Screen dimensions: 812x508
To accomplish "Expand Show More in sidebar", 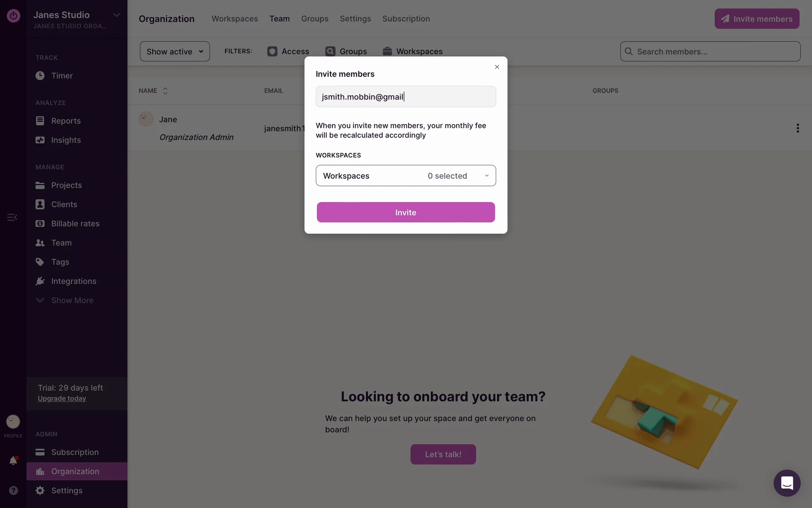I will click(x=72, y=301).
